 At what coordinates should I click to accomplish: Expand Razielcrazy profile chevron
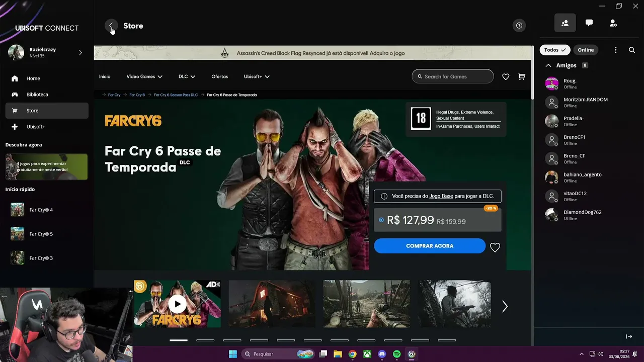(80, 52)
